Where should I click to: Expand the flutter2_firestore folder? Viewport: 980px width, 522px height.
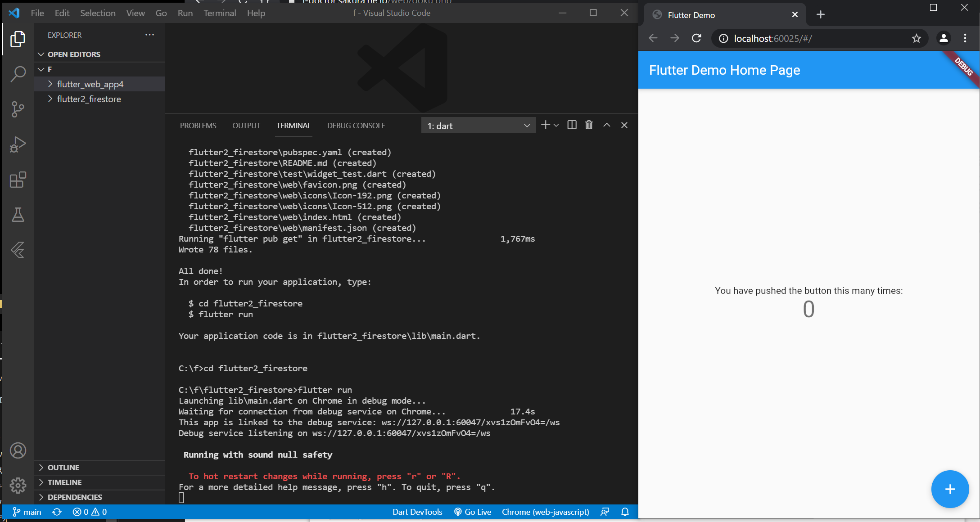(x=89, y=99)
